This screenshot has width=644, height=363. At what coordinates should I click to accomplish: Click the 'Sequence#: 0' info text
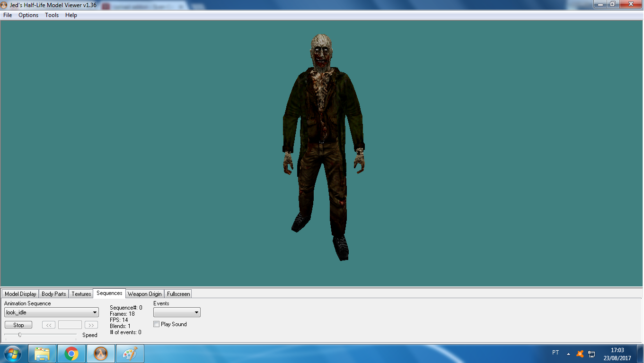click(126, 308)
